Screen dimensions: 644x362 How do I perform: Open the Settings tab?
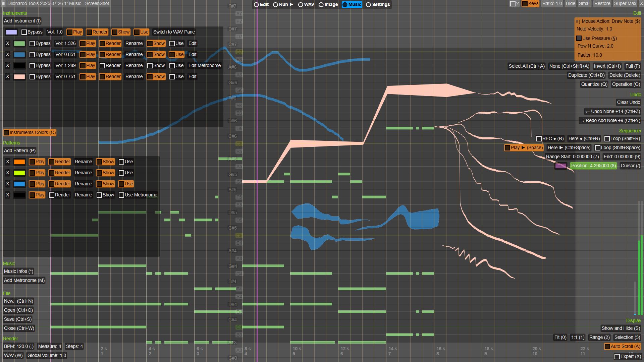(378, 4)
